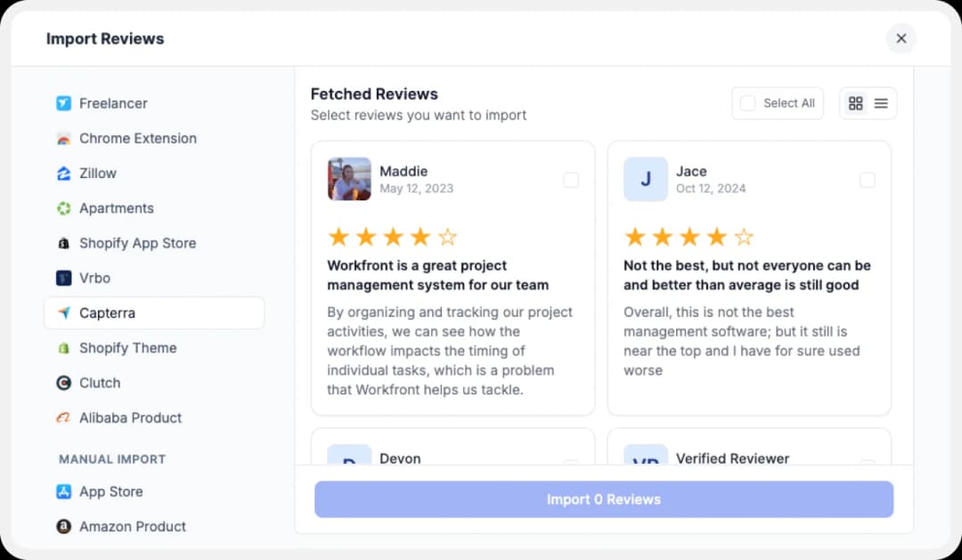This screenshot has width=962, height=560.
Task: Select Capterra from the sidebar
Action: [x=110, y=312]
